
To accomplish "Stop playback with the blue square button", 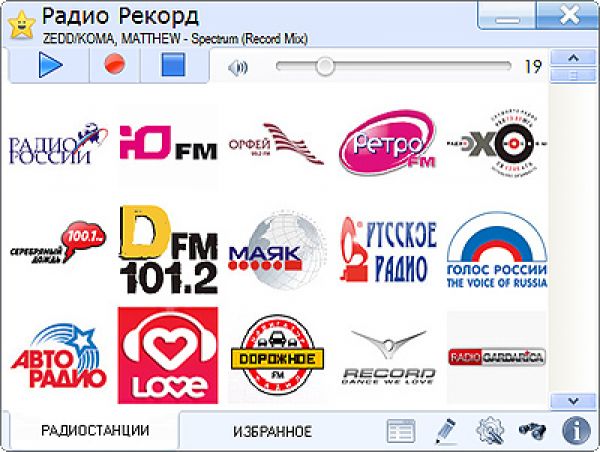I will tap(174, 65).
